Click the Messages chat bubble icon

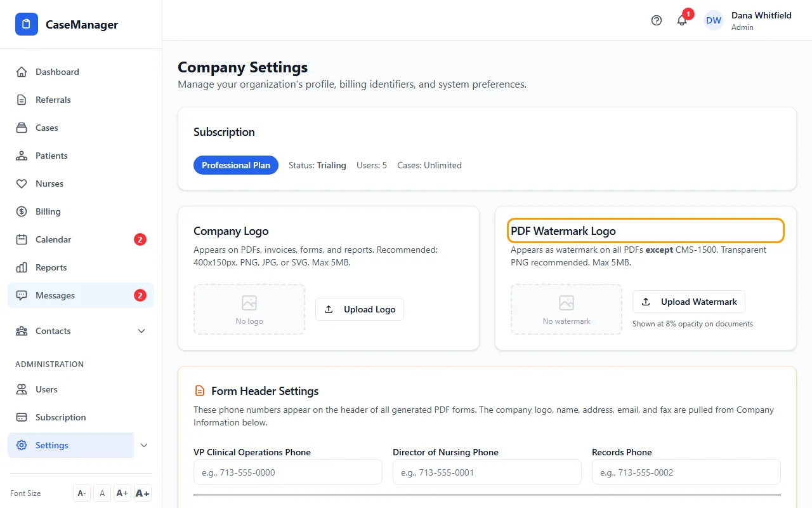click(22, 295)
